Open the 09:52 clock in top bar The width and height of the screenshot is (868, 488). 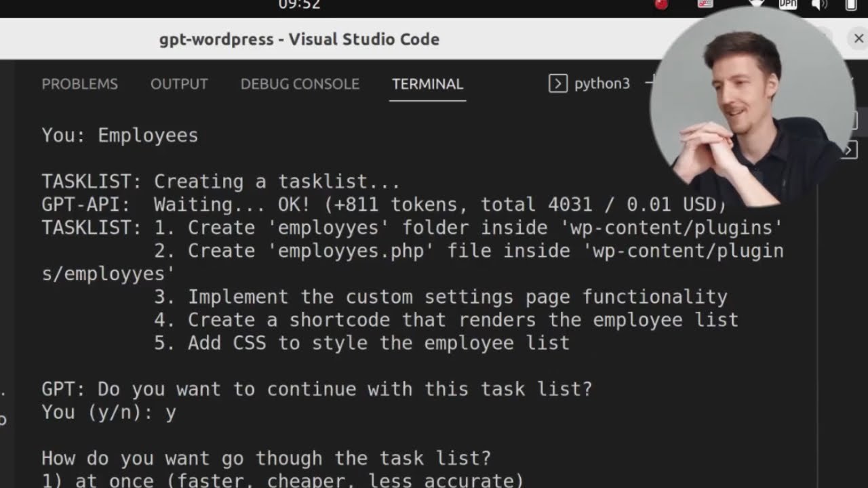[x=299, y=4]
